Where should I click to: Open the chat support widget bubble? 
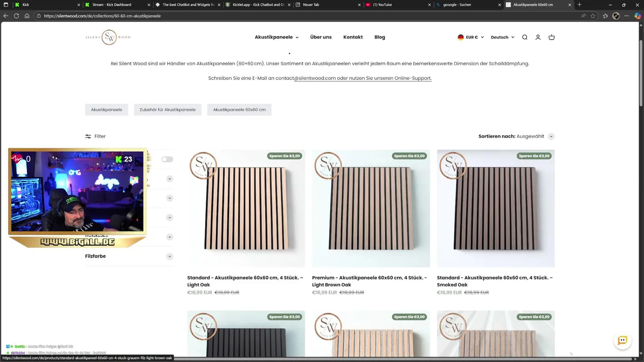click(622, 340)
